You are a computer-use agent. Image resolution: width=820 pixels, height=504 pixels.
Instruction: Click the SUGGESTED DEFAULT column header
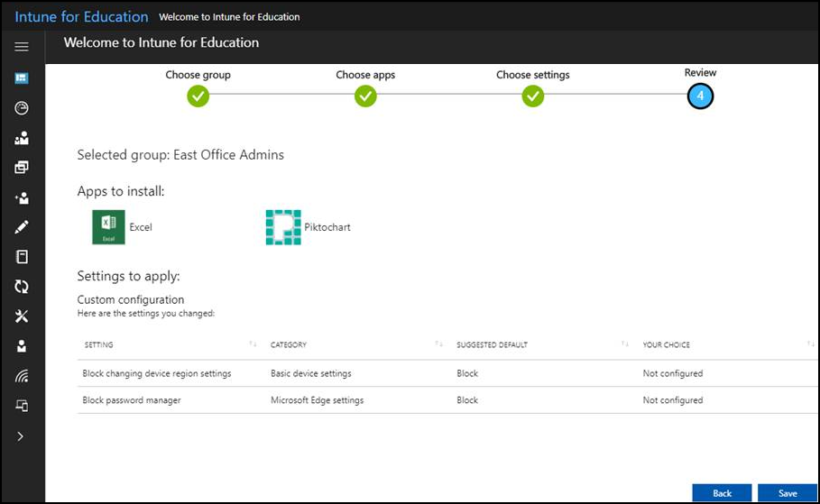point(493,344)
